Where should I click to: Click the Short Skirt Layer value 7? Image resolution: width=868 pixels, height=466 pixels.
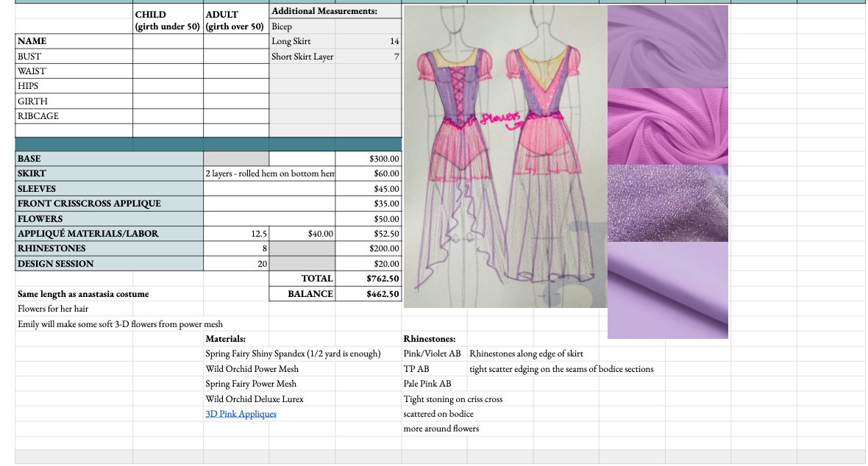click(x=369, y=57)
